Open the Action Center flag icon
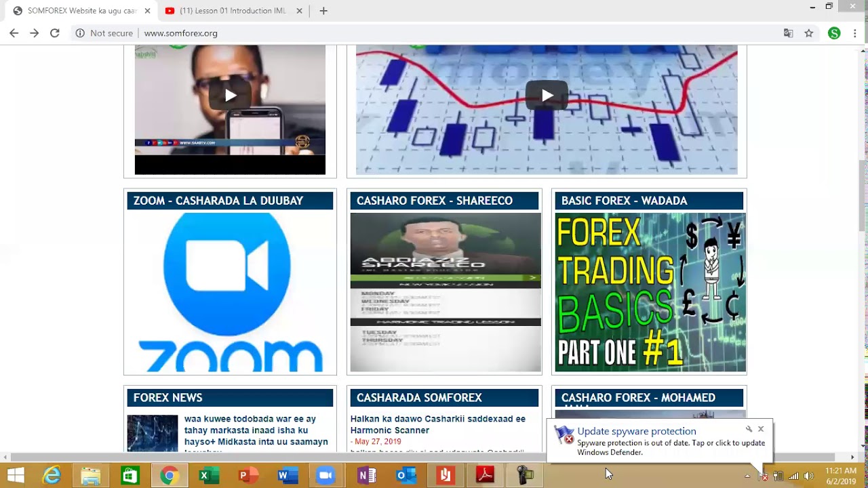Image resolution: width=868 pixels, height=488 pixels. point(763,476)
